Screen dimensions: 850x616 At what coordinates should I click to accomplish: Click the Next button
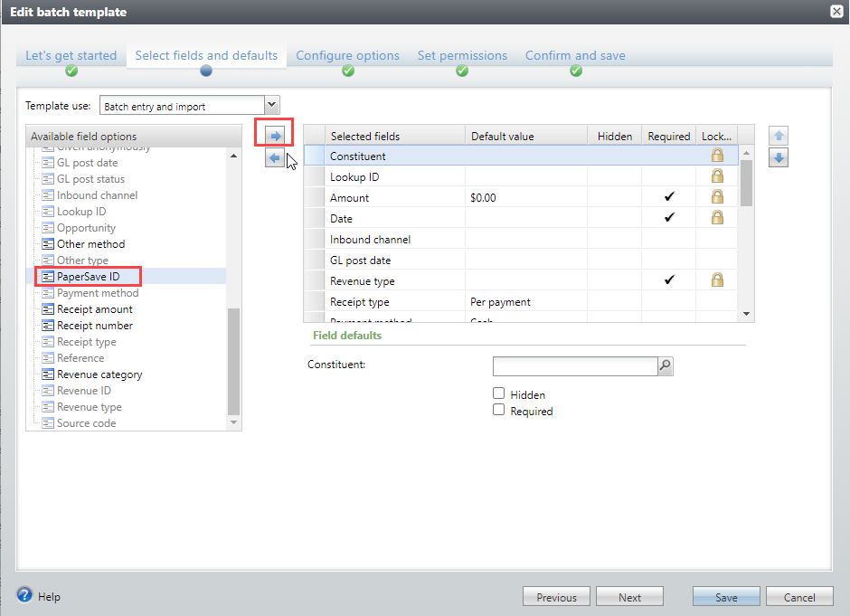tap(629, 597)
